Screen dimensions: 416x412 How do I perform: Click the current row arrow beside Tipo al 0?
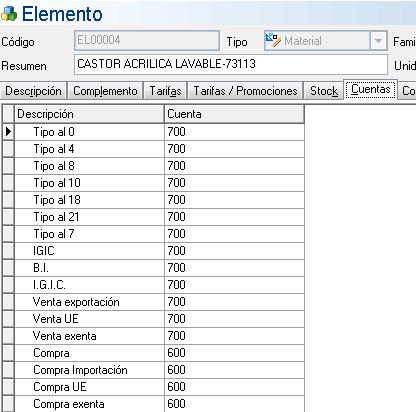8,132
